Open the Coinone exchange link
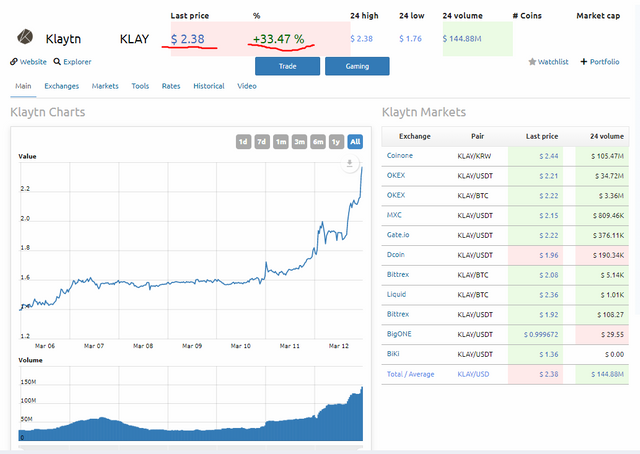 click(x=400, y=156)
